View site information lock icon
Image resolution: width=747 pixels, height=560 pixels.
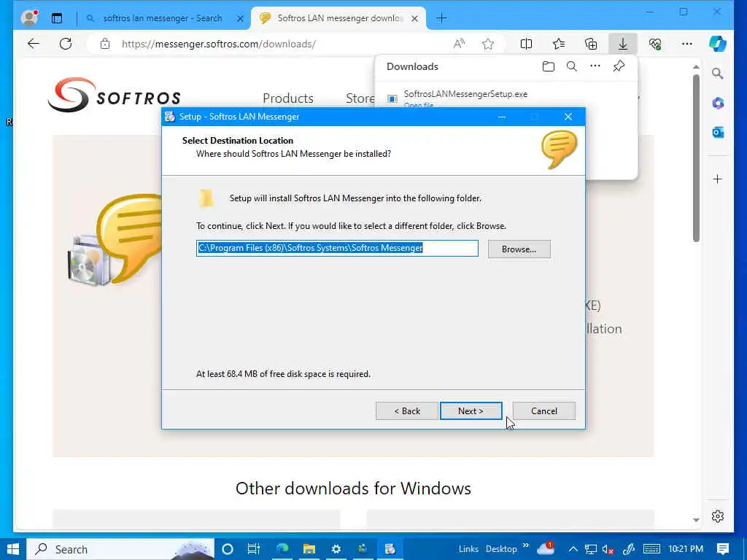click(x=105, y=44)
